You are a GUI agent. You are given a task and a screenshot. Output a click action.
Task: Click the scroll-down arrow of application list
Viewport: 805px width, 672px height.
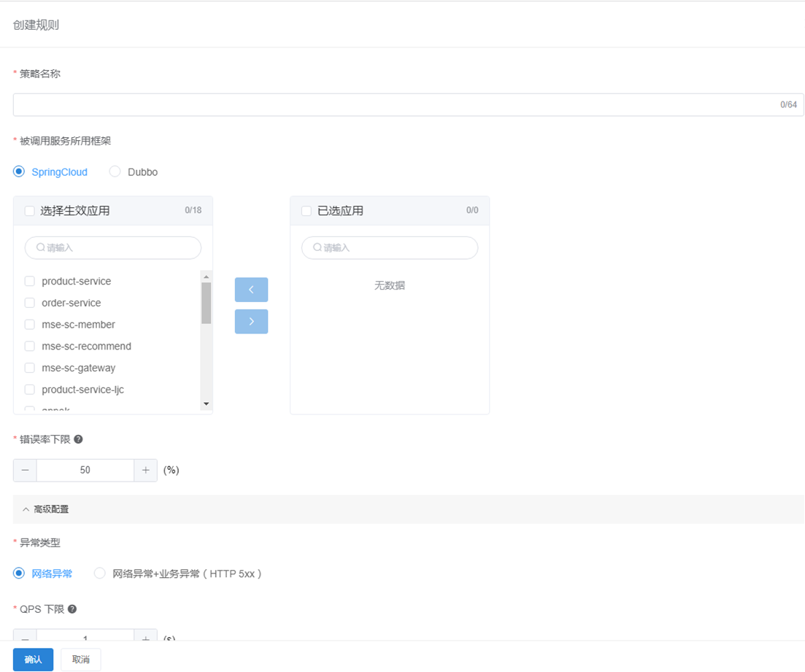[207, 404]
